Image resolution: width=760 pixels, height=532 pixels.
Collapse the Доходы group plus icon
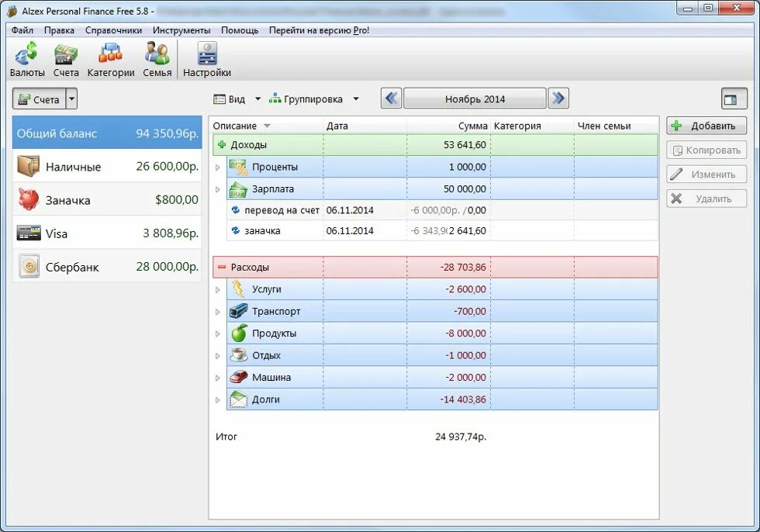222,144
